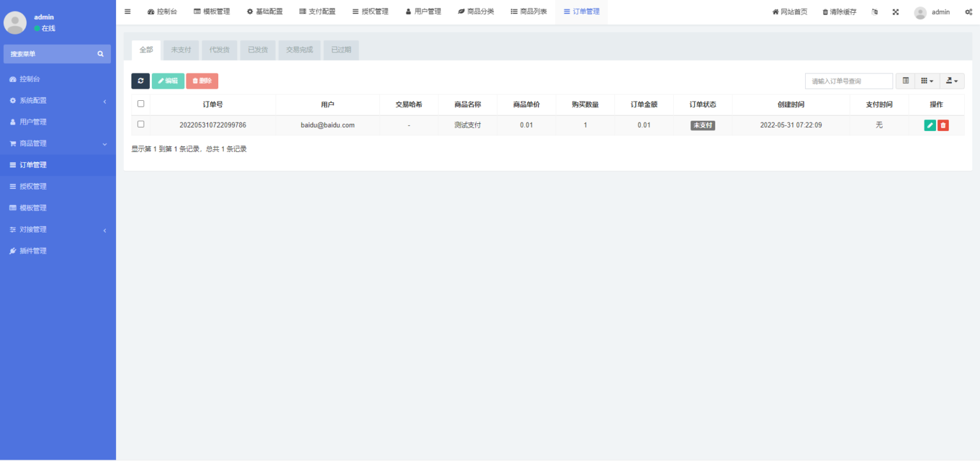Click the green edit icon in the order row
This screenshot has height=461, width=980.
pyautogui.click(x=930, y=126)
